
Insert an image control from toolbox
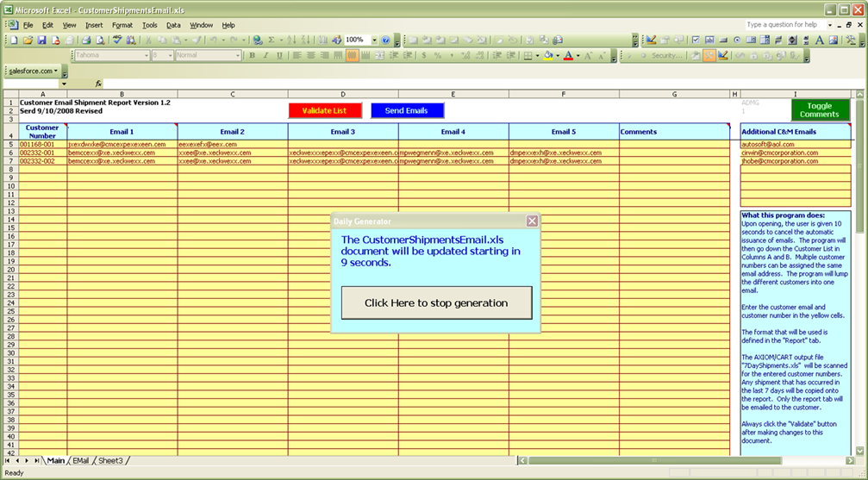834,40
